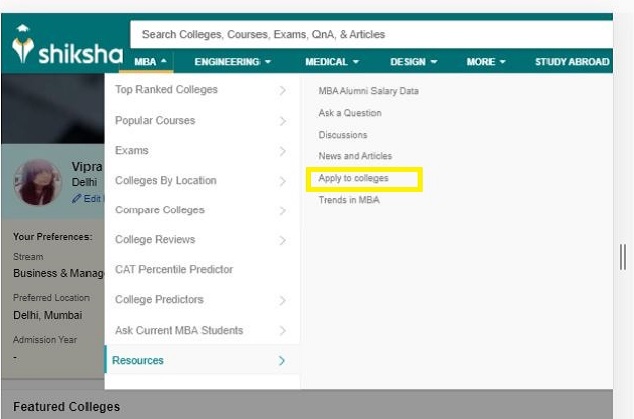Select College Reviews menu item
Image resolution: width=634 pixels, height=419 pixels.
[155, 239]
